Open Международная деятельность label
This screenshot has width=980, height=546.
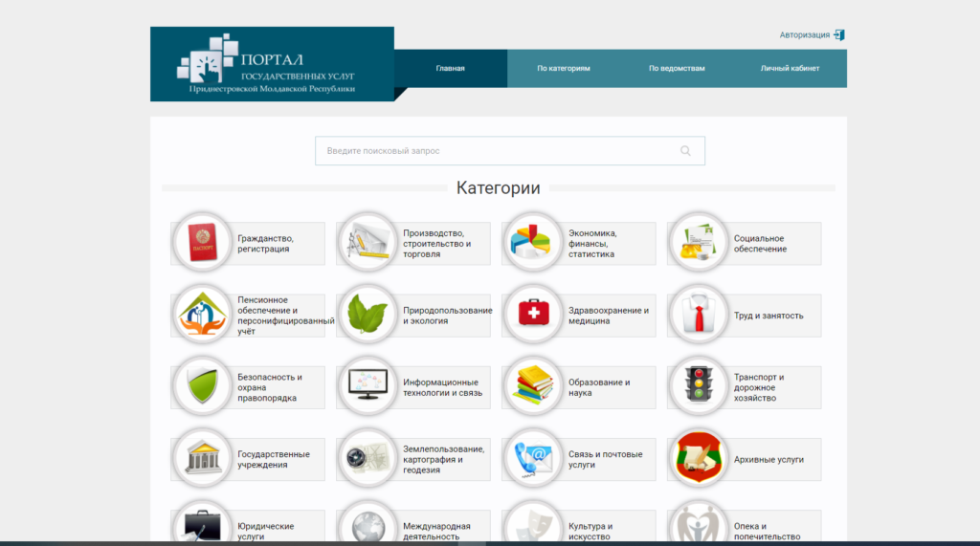(x=436, y=531)
